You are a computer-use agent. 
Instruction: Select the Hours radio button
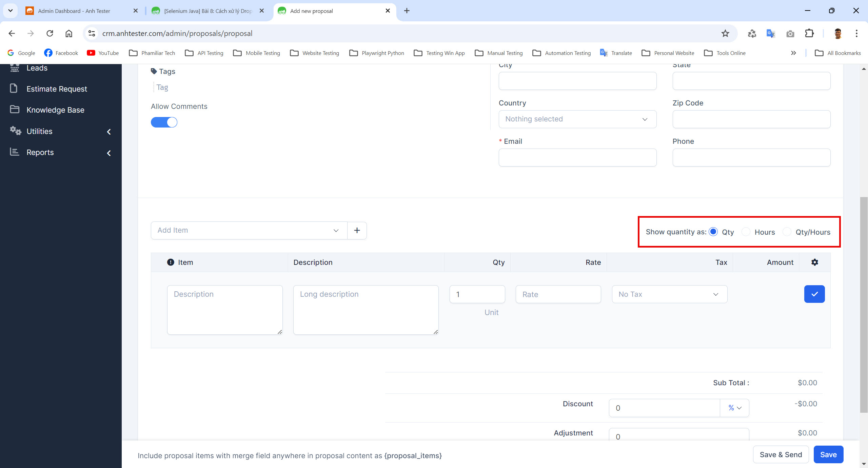click(x=746, y=232)
